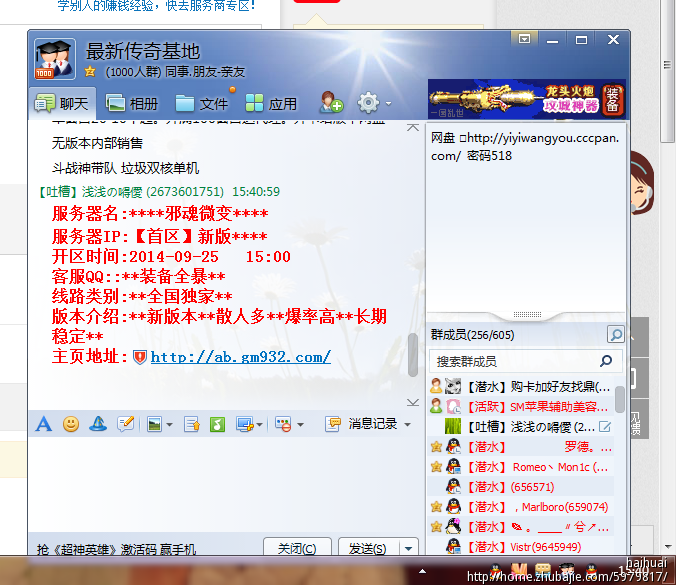This screenshot has height=585, width=676.
Task: Open the group settings gear icon
Action: (x=368, y=103)
